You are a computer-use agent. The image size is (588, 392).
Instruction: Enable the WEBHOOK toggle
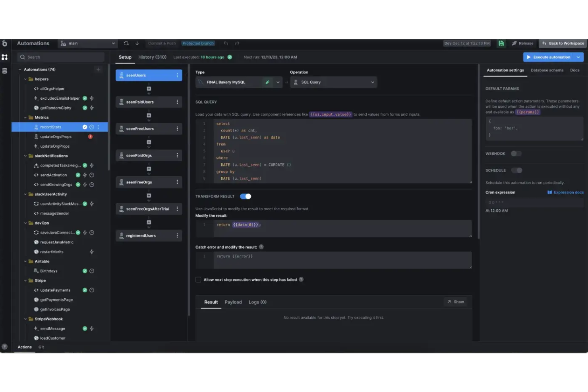pos(516,153)
